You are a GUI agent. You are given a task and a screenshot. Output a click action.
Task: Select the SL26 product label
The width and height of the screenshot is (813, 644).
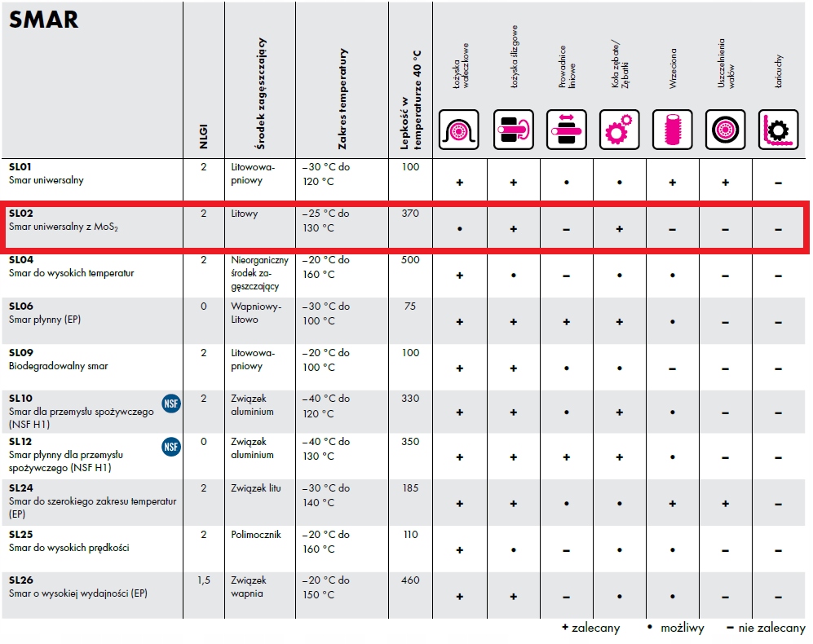pyautogui.click(x=20, y=580)
